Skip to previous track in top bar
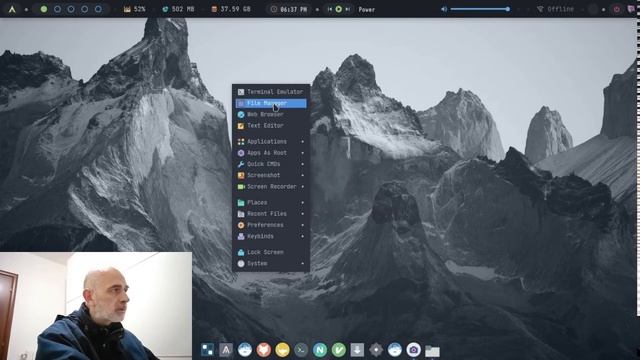Viewport: 640px width, 360px height. [x=330, y=9]
